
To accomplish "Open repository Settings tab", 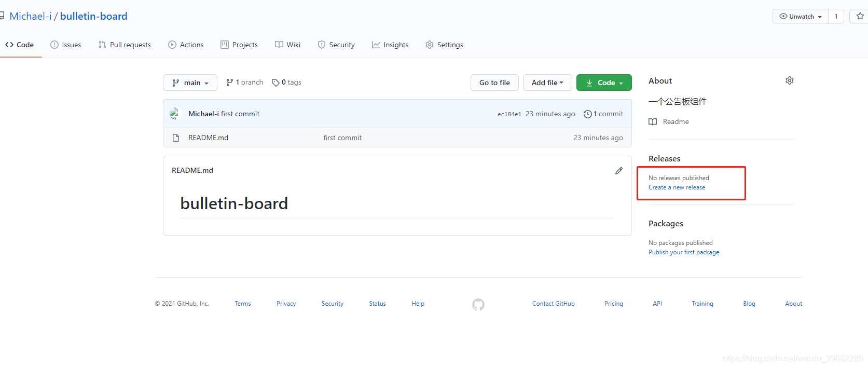I will (x=445, y=45).
